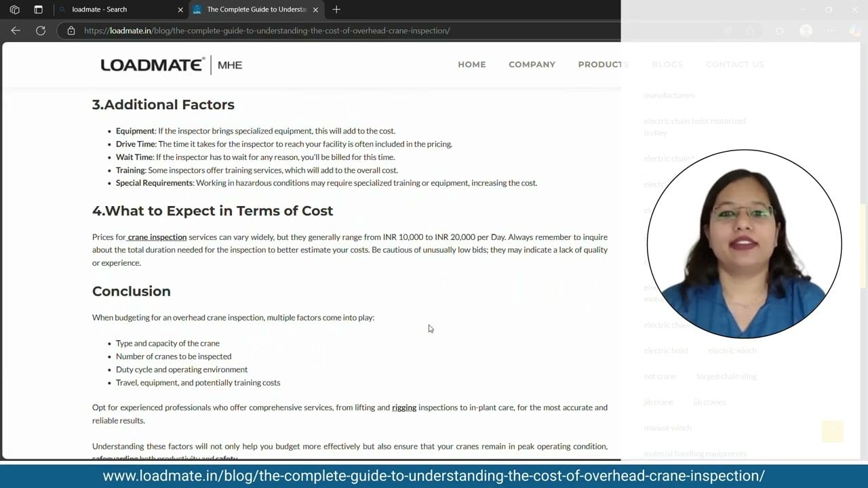868x488 pixels.
Task: View site information via lock icon
Action: click(x=71, y=30)
